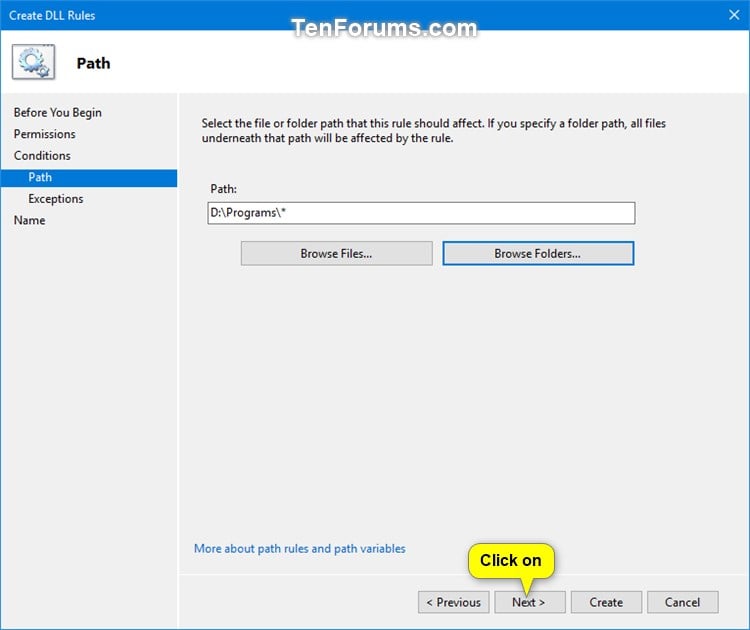Open More about path rules and path variables

(299, 548)
